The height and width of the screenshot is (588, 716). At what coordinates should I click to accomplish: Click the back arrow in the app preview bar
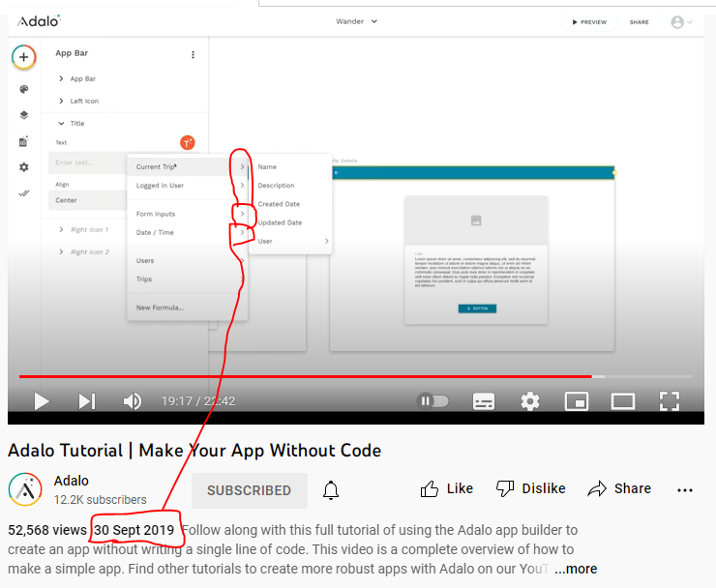337,172
